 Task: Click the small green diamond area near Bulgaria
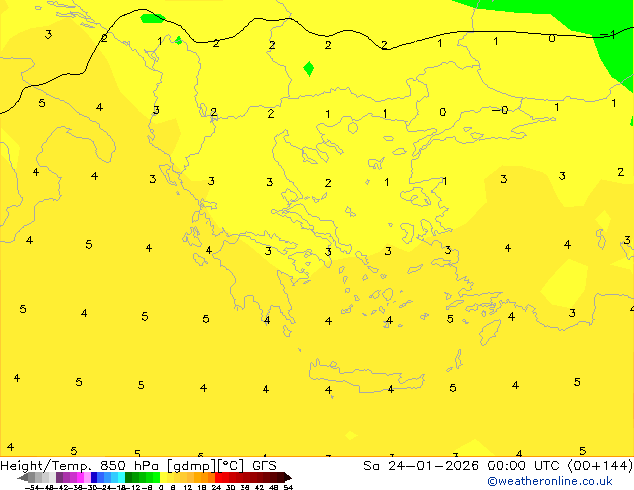click(x=309, y=69)
